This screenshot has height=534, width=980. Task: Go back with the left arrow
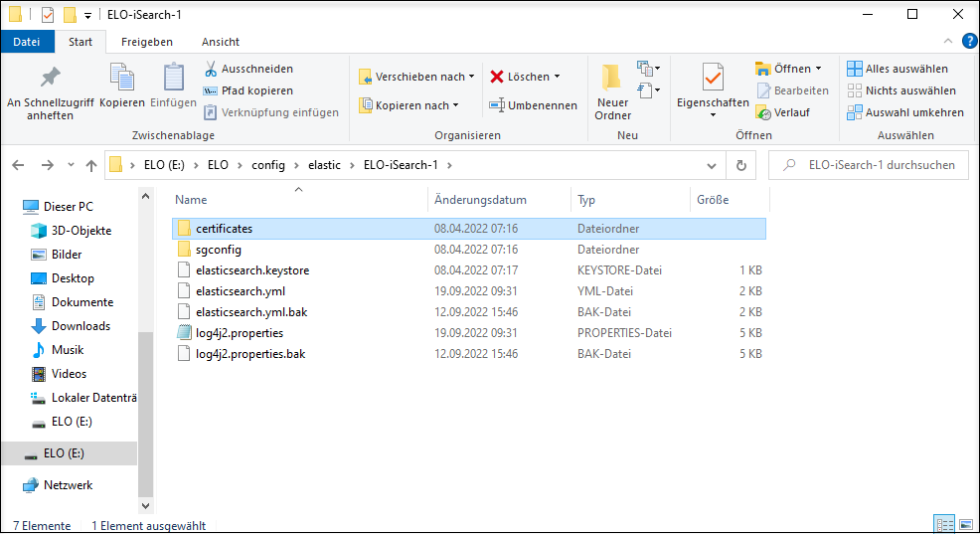click(18, 165)
